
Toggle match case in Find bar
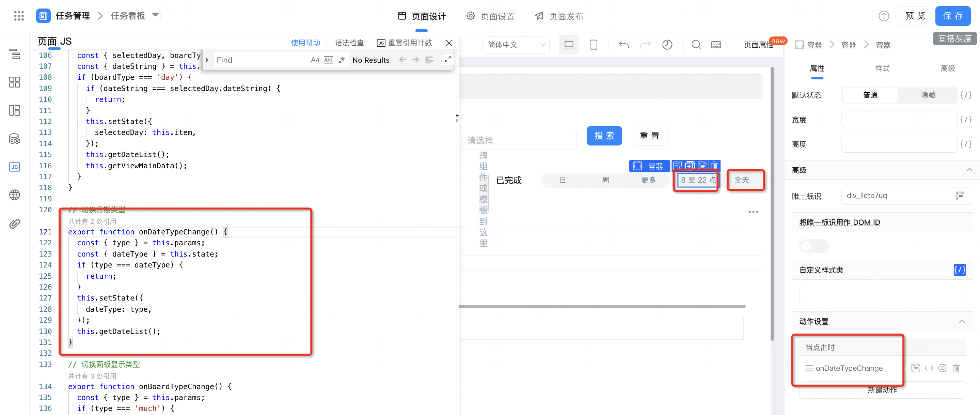coord(315,60)
